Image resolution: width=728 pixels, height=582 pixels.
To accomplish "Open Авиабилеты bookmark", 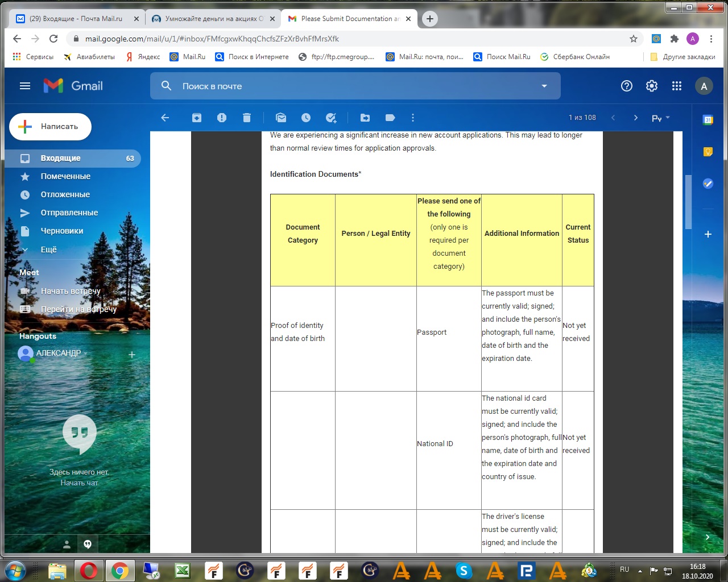I will [x=89, y=57].
